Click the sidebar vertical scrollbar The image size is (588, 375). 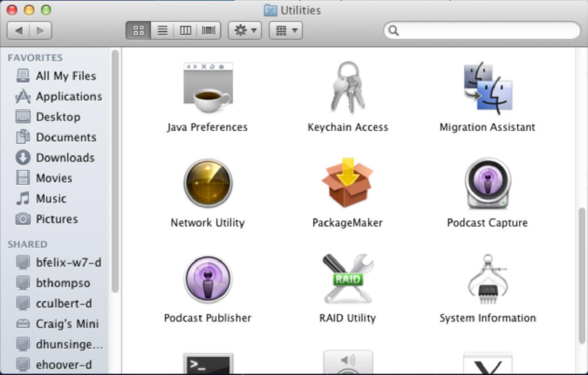coord(115,171)
